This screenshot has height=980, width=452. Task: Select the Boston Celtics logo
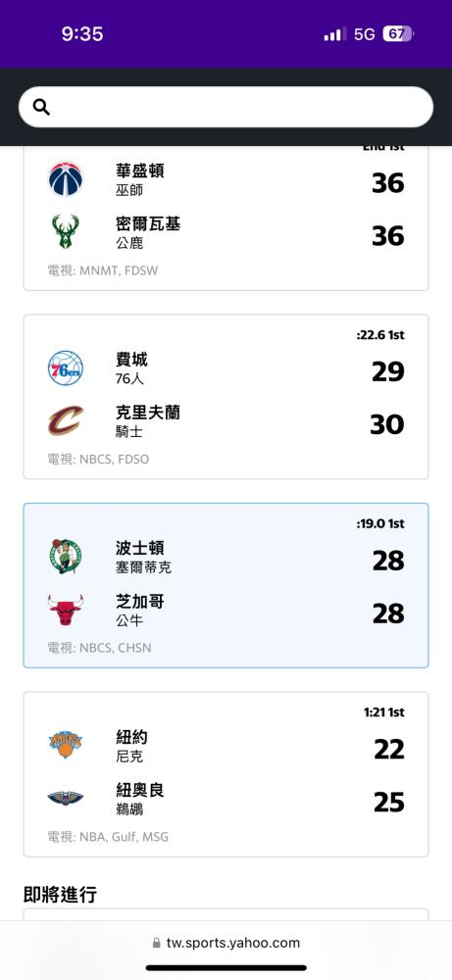pyautogui.click(x=66, y=557)
